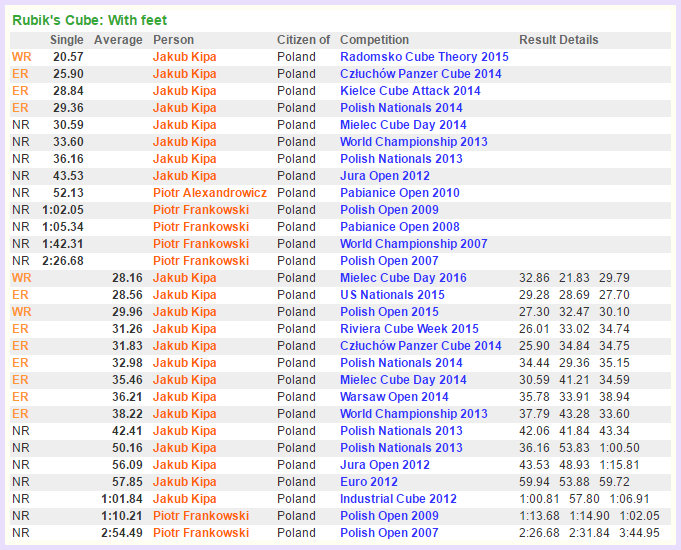Click the result detail 3:44.95
Image resolution: width=681 pixels, height=550 pixels.
point(639,533)
